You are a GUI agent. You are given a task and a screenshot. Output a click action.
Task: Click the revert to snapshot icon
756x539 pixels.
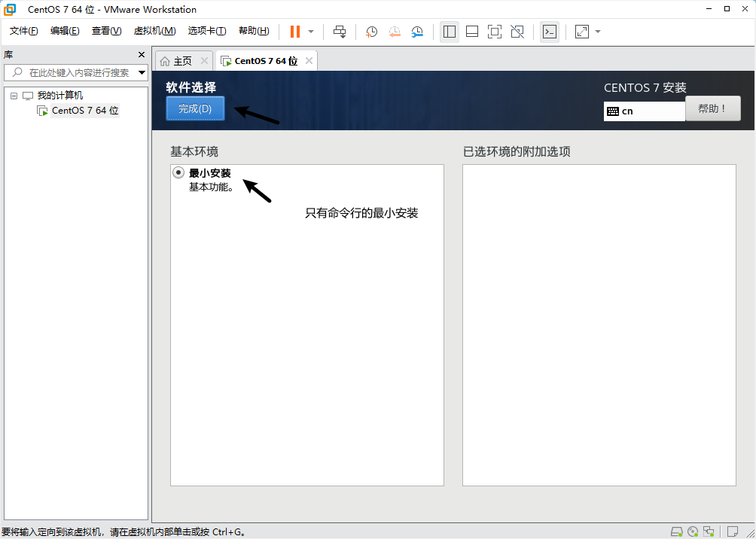point(395,32)
